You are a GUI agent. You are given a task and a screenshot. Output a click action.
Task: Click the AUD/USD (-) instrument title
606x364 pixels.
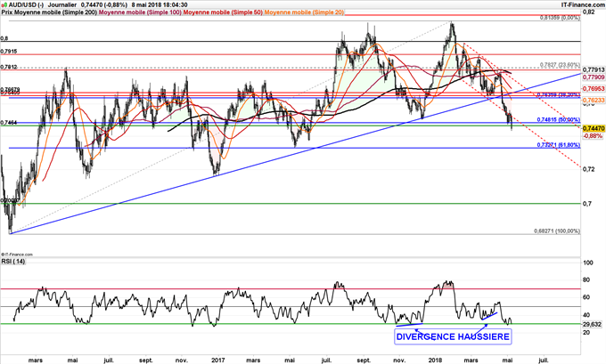click(27, 5)
